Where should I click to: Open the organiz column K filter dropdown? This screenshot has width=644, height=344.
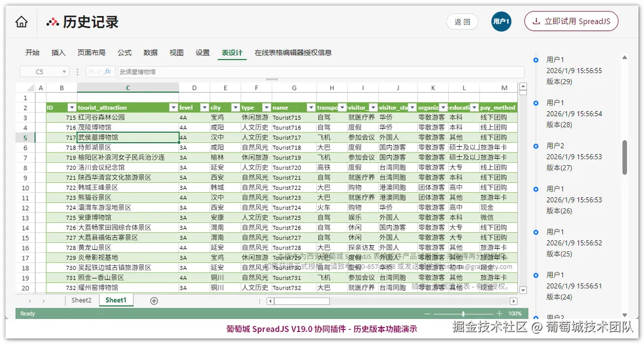pyautogui.click(x=443, y=107)
